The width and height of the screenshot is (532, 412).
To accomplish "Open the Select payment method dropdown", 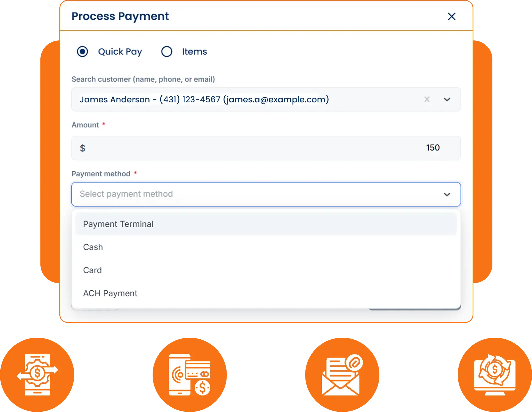I will [x=266, y=194].
